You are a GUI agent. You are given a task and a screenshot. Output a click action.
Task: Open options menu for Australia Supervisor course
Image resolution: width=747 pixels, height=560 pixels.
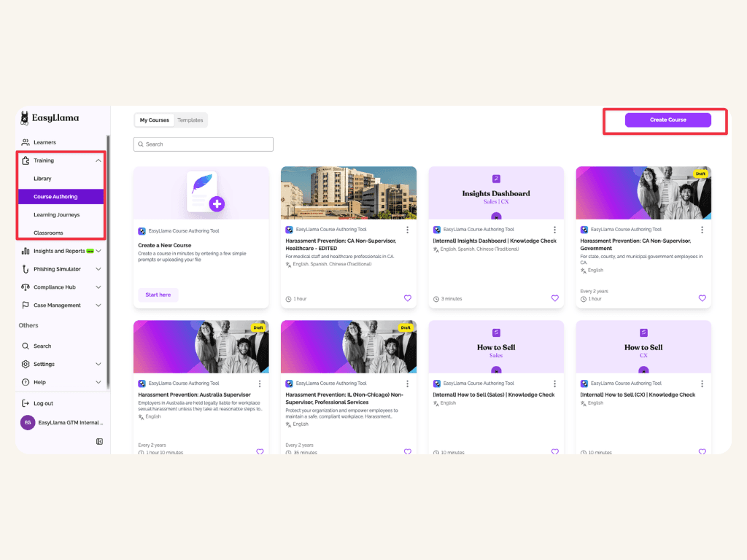click(x=260, y=384)
